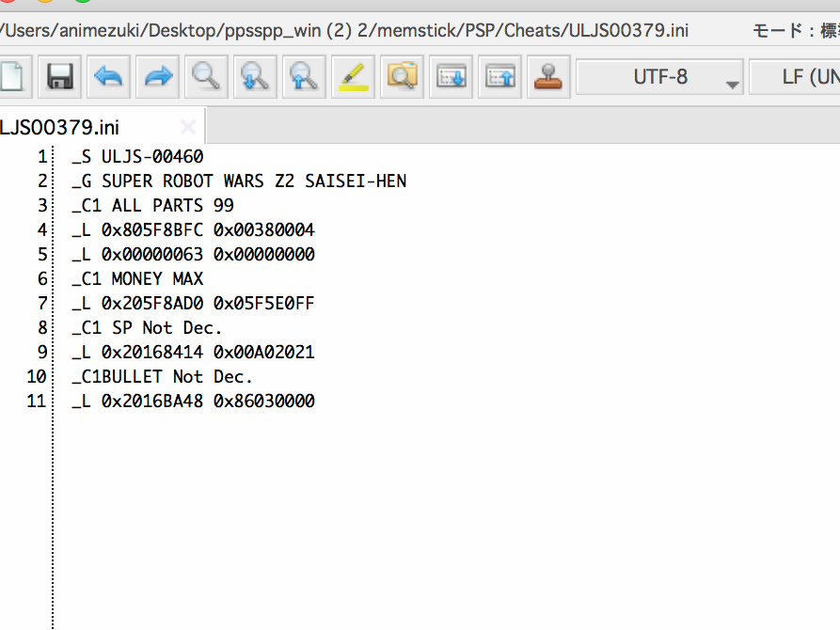Redo the edit with right arrow
The image size is (840, 630).
point(158,77)
